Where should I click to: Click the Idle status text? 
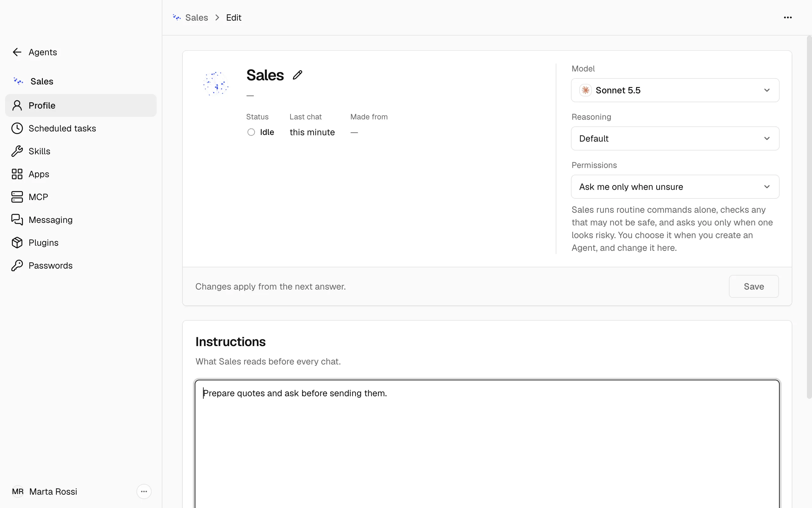click(267, 132)
